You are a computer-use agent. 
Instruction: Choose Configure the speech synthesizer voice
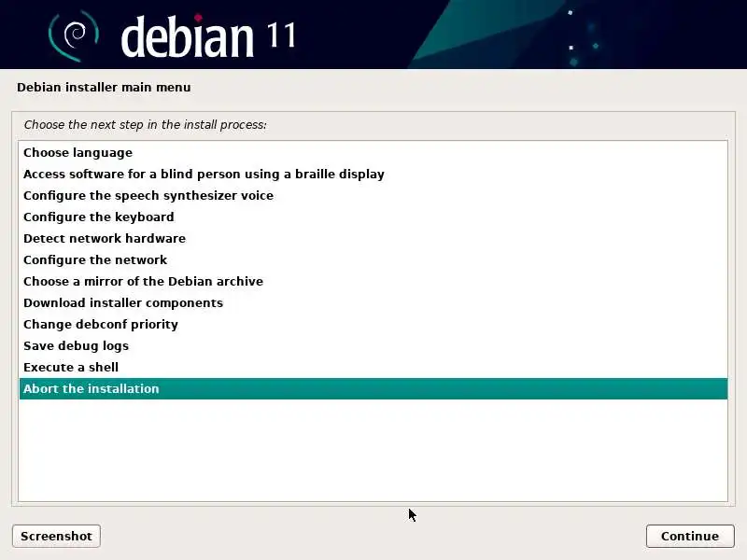coord(373,196)
